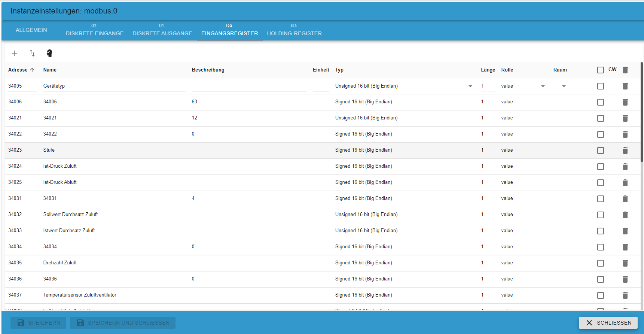Delete the Drehzahl Zuluft row
This screenshot has height=334, width=644.
(x=625, y=263)
